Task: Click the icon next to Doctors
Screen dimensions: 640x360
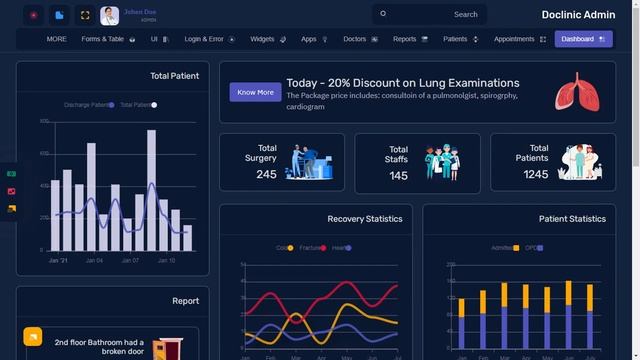Action: [x=374, y=40]
